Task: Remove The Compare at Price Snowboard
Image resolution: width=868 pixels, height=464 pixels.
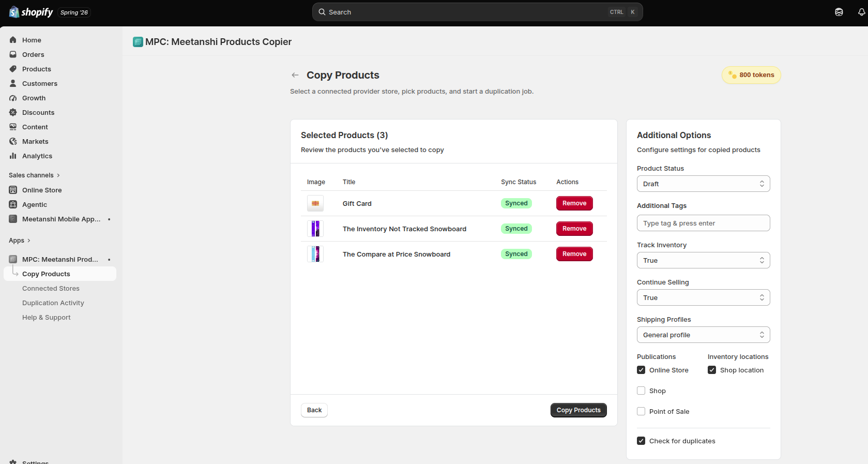Action: coord(574,254)
